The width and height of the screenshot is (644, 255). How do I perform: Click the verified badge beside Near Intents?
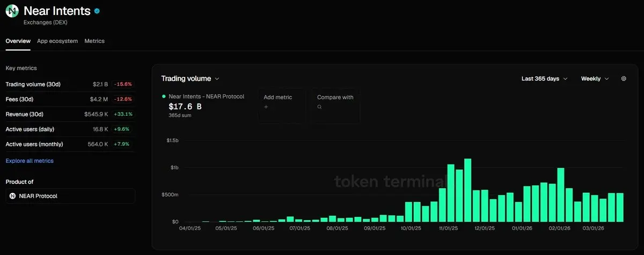(x=97, y=11)
